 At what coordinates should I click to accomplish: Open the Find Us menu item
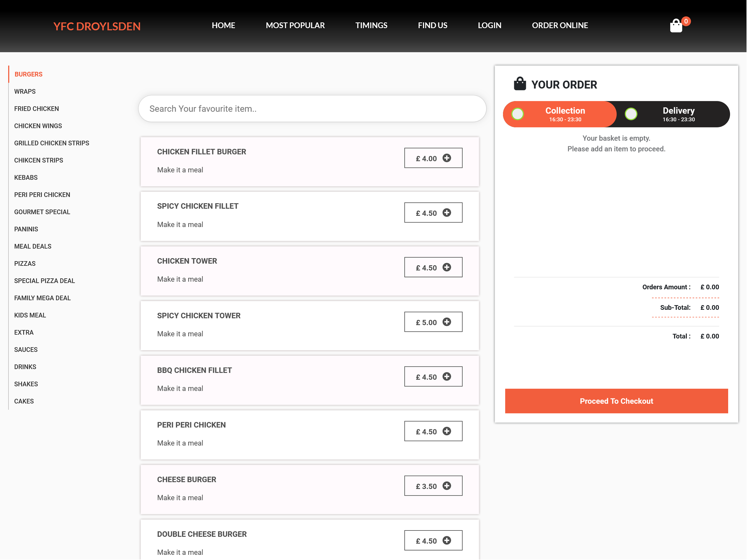point(433,25)
